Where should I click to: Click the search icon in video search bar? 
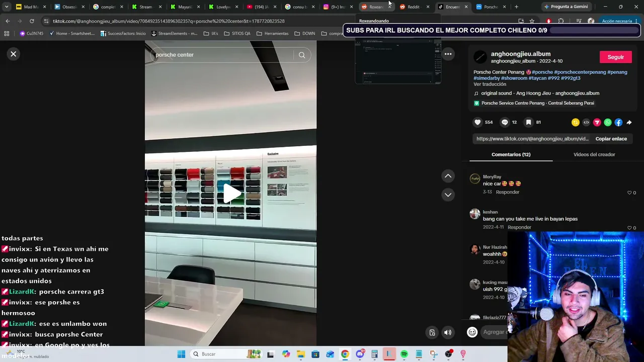(x=302, y=55)
